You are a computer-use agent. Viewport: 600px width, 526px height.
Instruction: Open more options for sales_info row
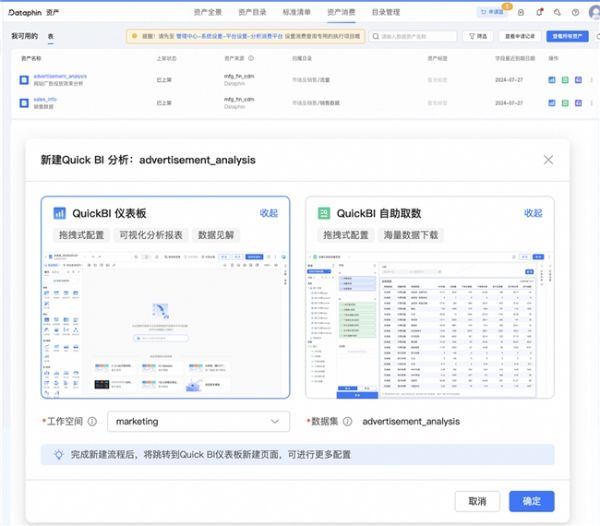591,103
